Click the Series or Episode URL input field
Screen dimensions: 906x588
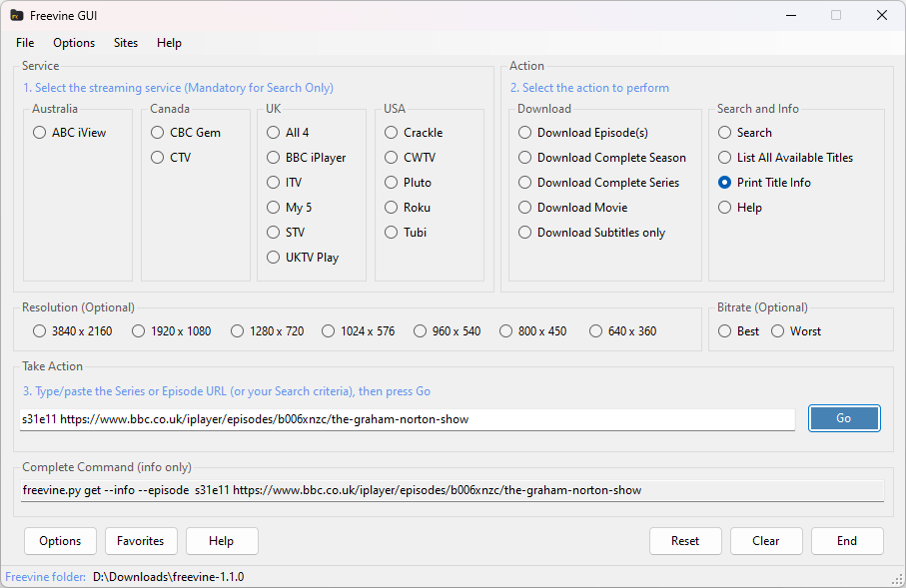coord(408,419)
